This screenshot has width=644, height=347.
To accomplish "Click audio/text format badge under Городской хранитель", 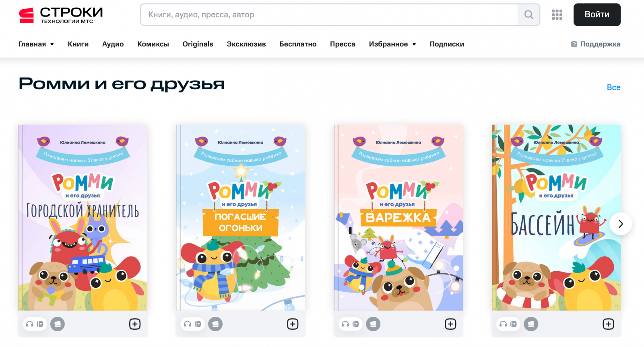I will pos(35,324).
